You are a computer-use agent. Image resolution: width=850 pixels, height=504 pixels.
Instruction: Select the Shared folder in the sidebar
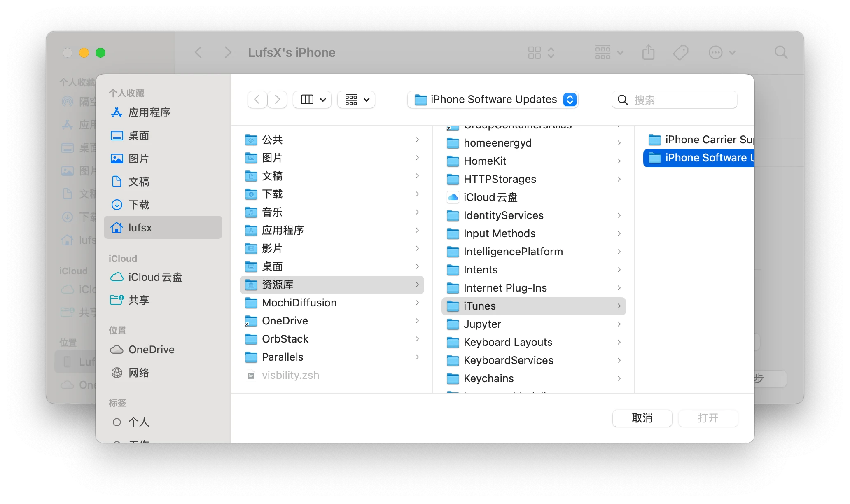pyautogui.click(x=138, y=300)
